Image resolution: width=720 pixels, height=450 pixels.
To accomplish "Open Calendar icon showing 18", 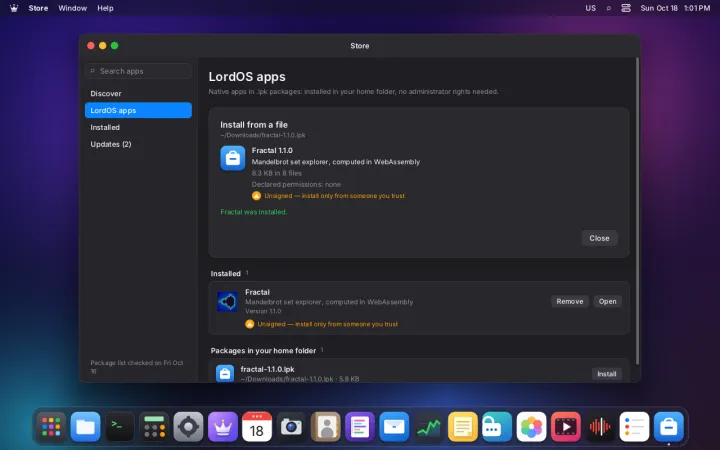I will (257, 427).
